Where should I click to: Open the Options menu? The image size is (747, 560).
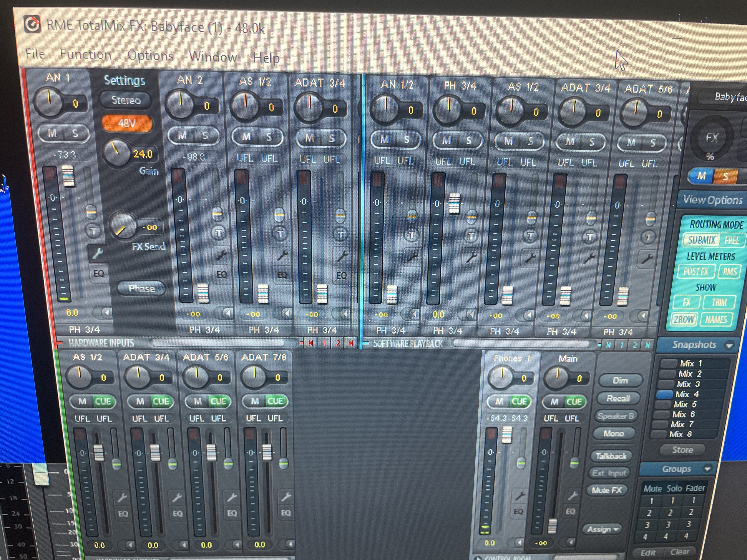[150, 55]
